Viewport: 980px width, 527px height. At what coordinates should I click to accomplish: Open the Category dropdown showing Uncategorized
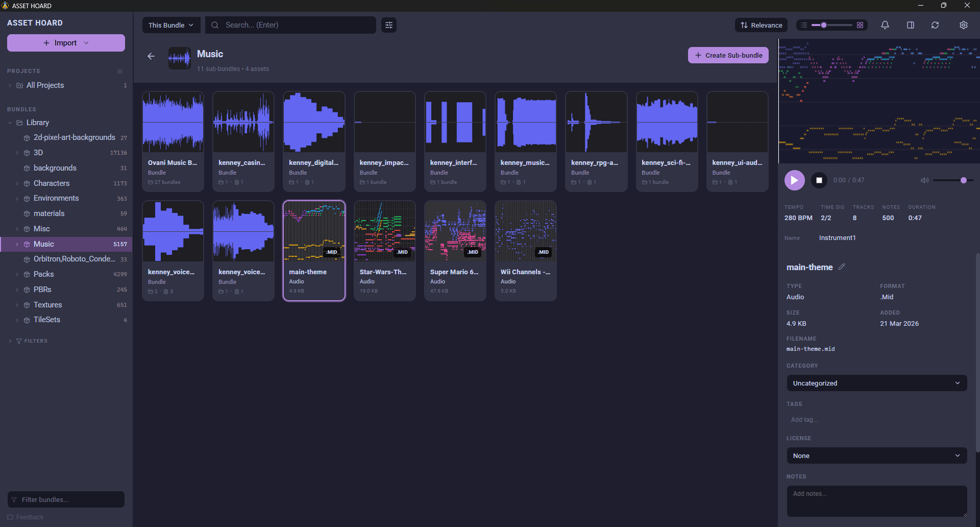(x=876, y=383)
